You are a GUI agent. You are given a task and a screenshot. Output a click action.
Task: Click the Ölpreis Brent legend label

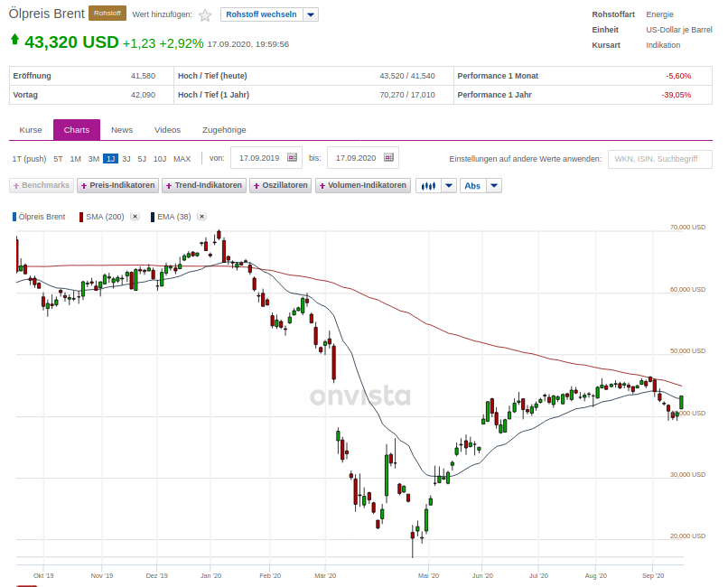point(42,217)
